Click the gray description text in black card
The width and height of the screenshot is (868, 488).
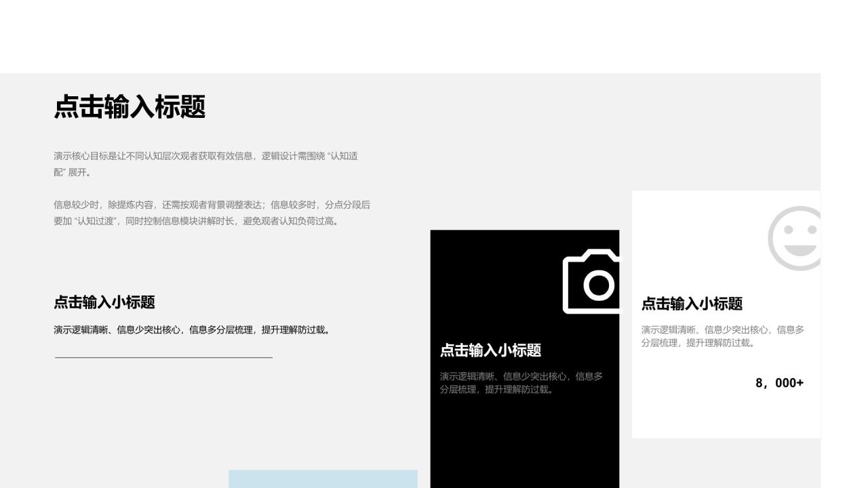pos(521,383)
